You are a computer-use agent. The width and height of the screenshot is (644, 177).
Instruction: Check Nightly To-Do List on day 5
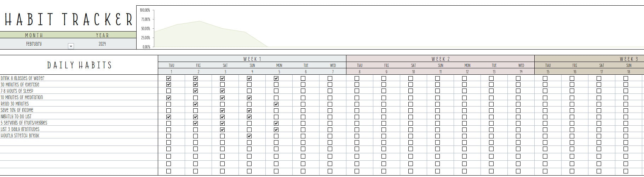click(276, 117)
